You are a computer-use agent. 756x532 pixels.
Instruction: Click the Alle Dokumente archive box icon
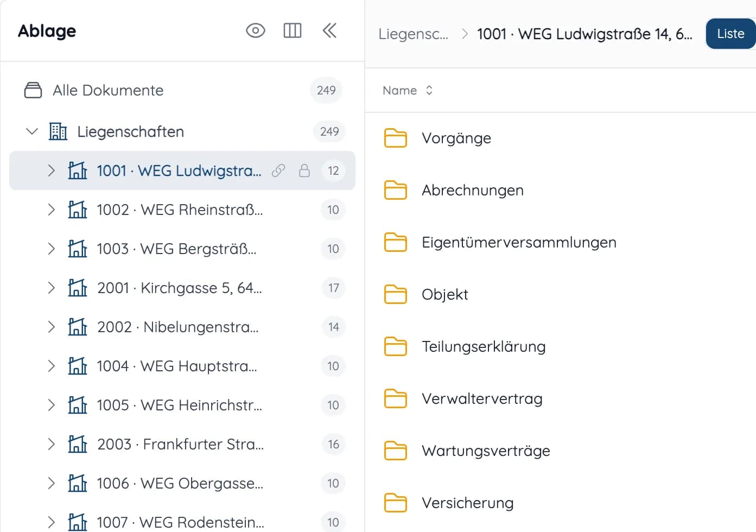33,90
